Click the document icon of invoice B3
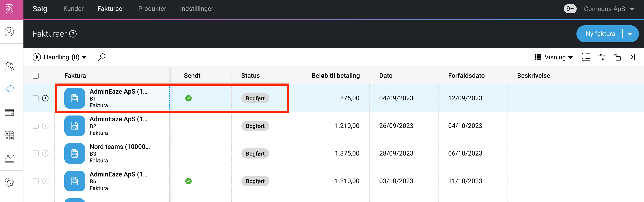Viewport: 644px width, 202px height. [x=74, y=153]
